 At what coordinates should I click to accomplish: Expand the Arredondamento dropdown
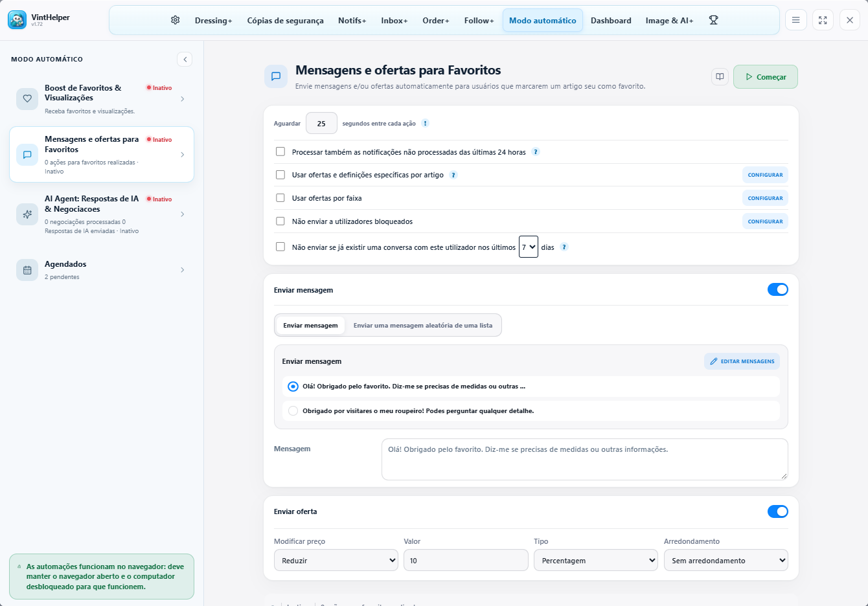click(726, 560)
